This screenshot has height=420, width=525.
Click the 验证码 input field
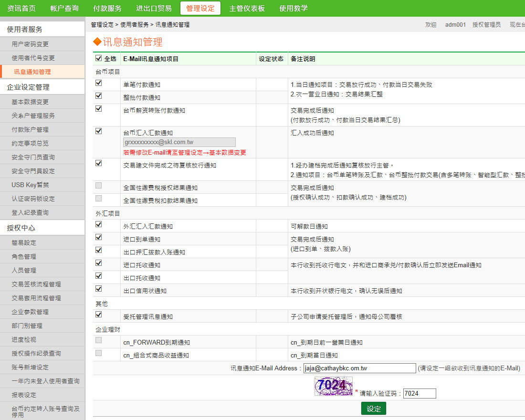(x=419, y=393)
